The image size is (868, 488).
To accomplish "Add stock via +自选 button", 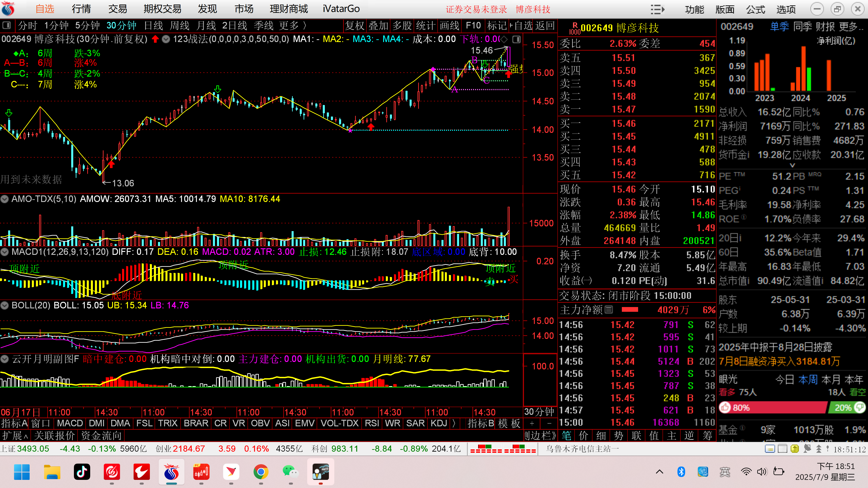I will 521,26.
